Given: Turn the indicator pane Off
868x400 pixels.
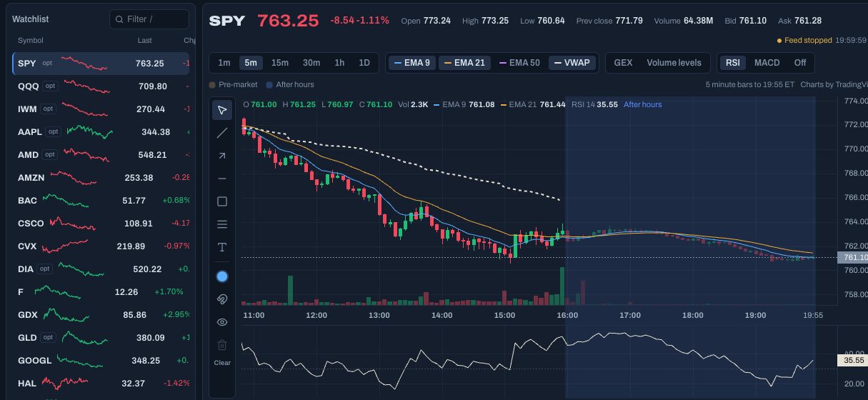Looking at the screenshot, I should click(800, 63).
